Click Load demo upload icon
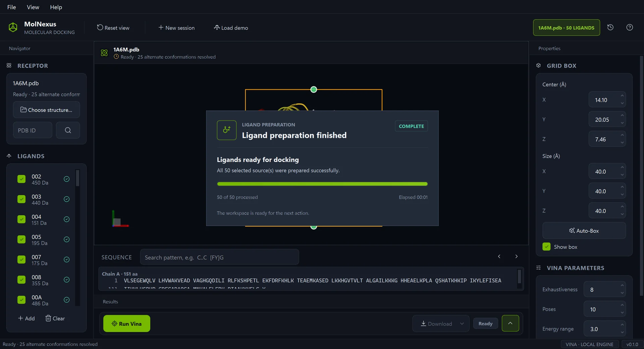Image resolution: width=644 pixels, height=349 pixels. [217, 28]
